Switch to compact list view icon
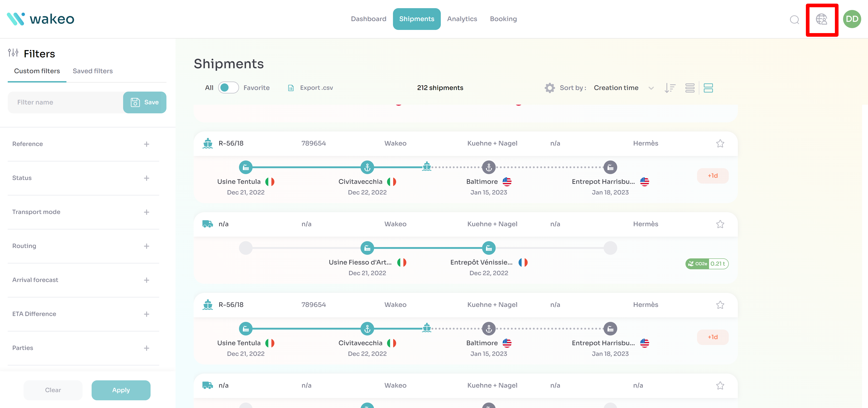This screenshot has height=408, width=868. [x=690, y=88]
